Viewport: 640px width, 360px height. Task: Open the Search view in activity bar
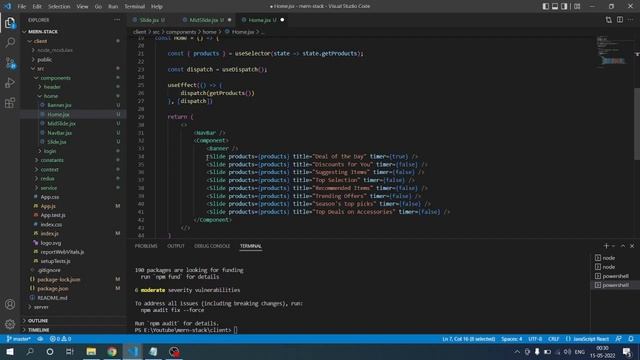10,42
